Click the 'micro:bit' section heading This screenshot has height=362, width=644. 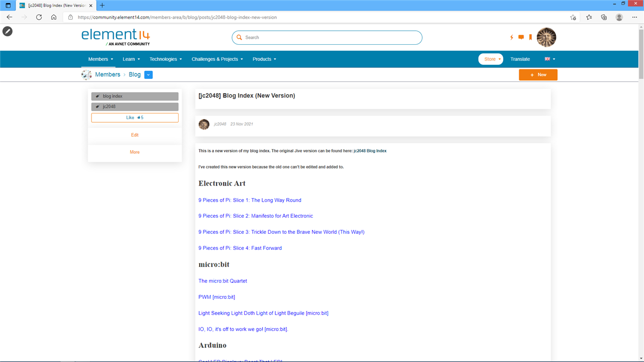(x=214, y=264)
